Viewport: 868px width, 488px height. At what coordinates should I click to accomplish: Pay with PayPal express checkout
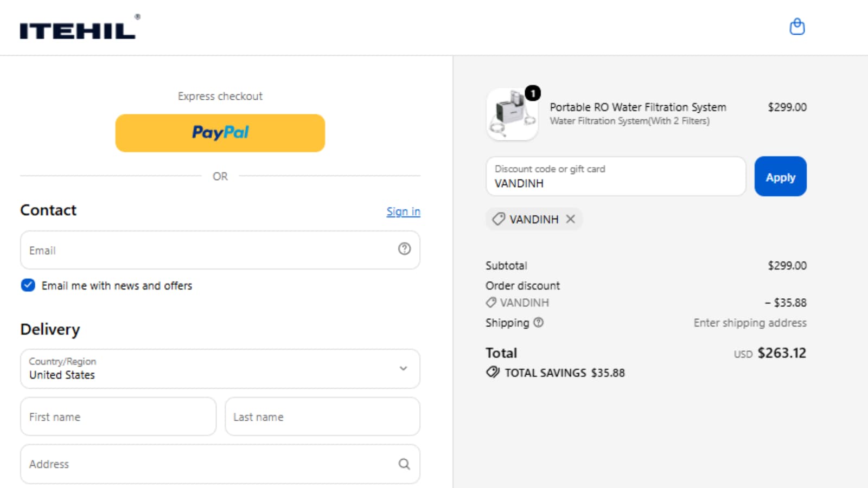[x=220, y=133]
